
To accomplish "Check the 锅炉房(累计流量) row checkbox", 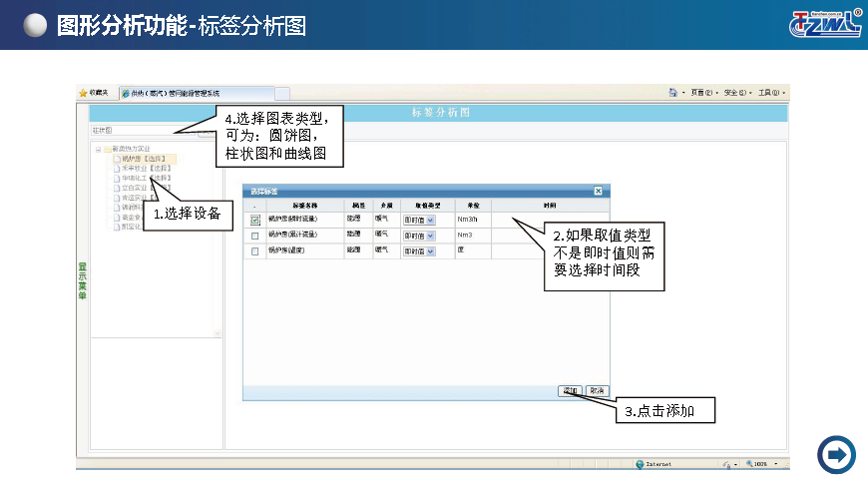I will pyautogui.click(x=254, y=236).
